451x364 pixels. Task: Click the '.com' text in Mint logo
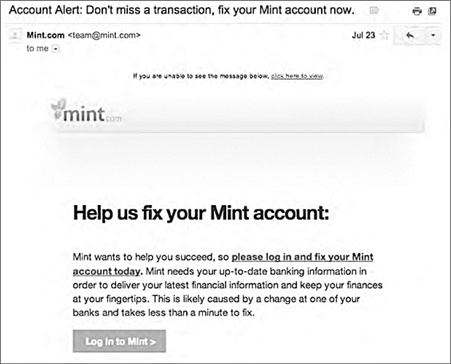113,118
